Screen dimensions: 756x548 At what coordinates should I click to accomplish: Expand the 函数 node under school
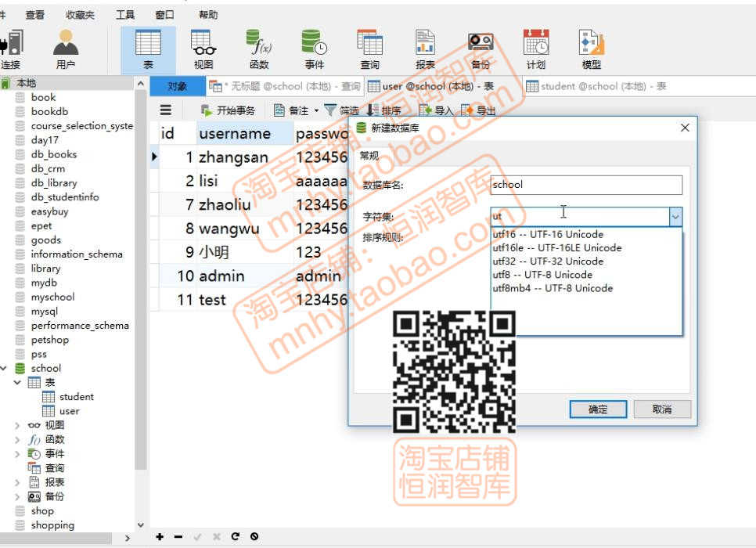tap(18, 440)
